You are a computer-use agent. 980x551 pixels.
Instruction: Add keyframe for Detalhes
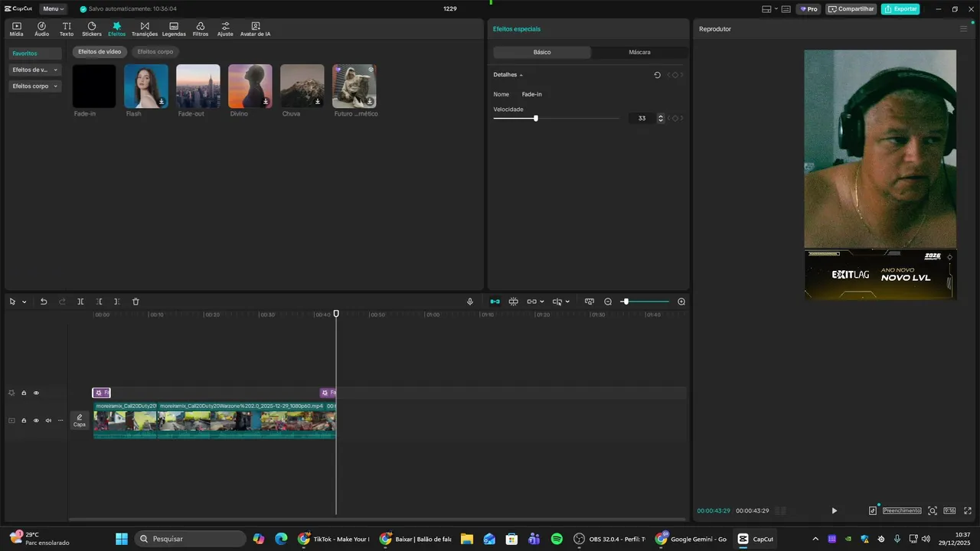pos(675,75)
